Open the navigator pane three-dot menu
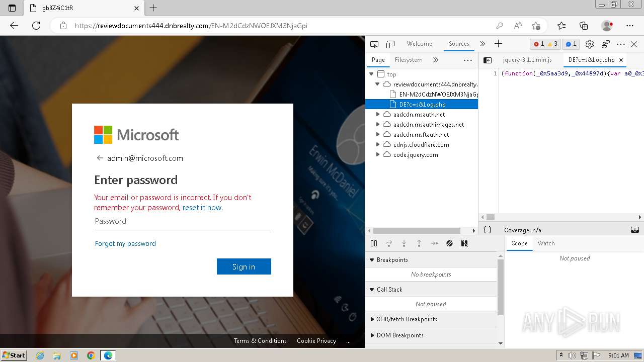644x362 pixels. coord(468,60)
